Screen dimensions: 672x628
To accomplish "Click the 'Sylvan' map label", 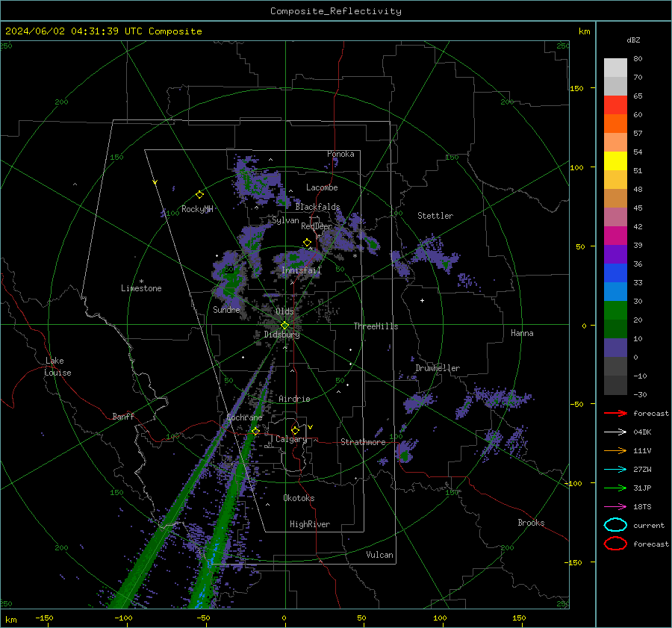I will click(x=285, y=220).
